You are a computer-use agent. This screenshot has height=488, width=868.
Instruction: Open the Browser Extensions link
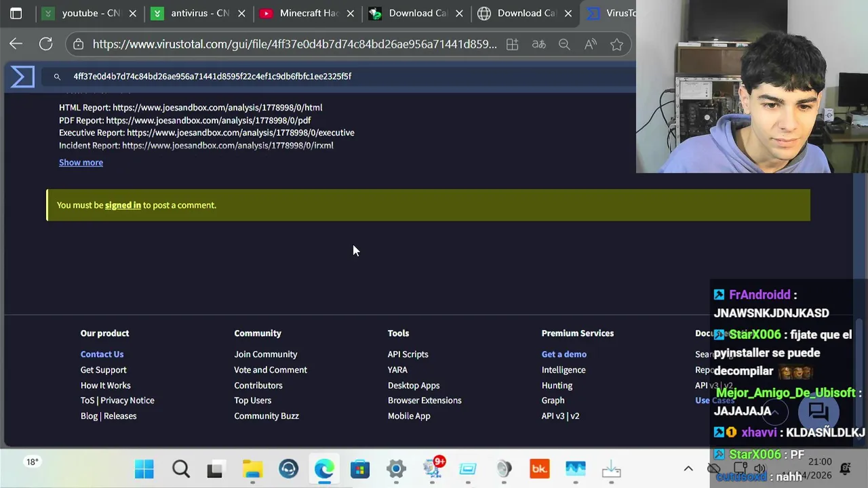point(425,400)
